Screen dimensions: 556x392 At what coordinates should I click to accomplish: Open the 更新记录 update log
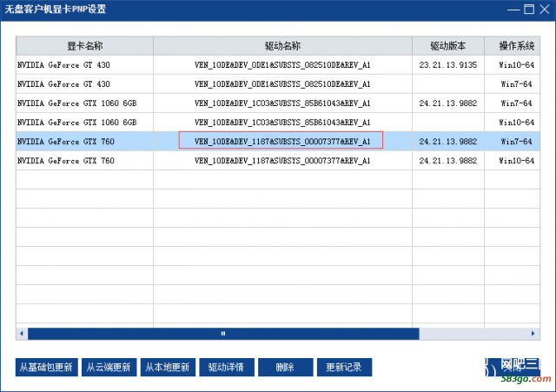click(x=344, y=367)
